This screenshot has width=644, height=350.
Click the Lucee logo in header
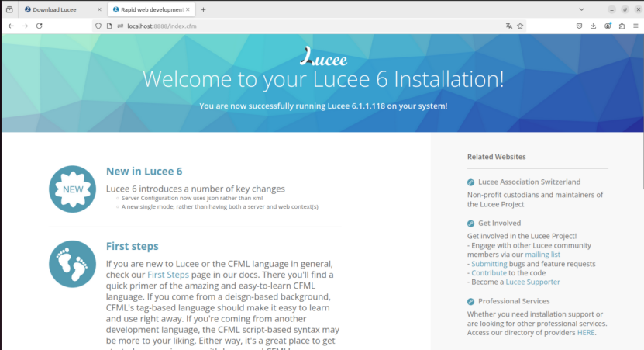323,58
